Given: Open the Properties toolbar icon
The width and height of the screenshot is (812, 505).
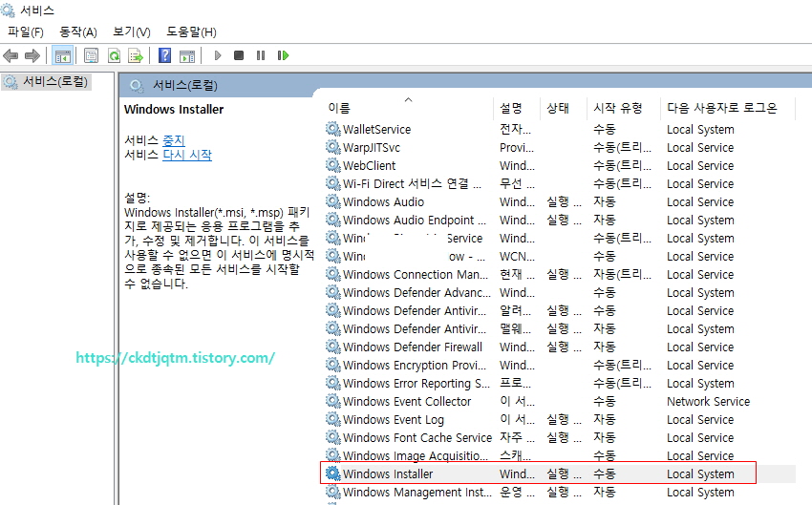Looking at the screenshot, I should pos(91,55).
